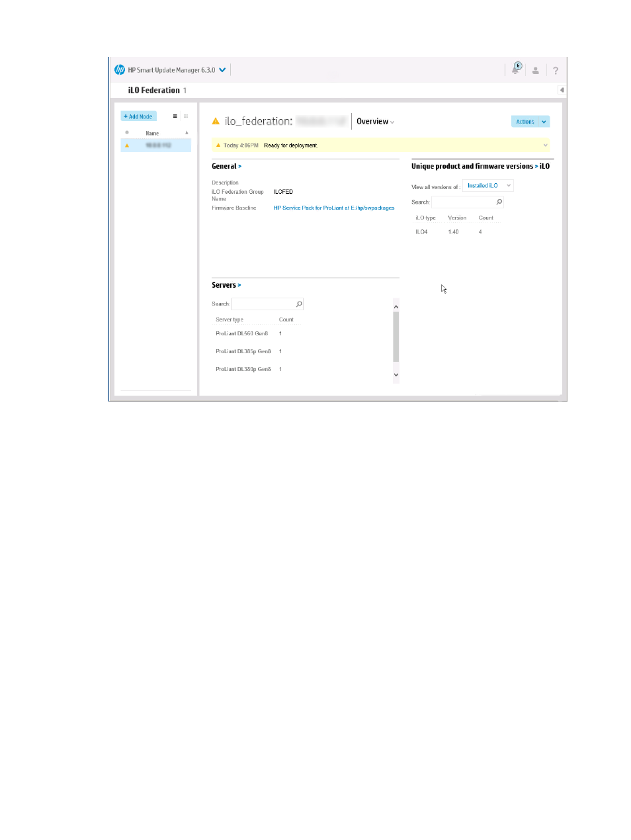The height and width of the screenshot is (840, 631).
Task: Toggle the Name column sort arrow
Action: coord(187,132)
